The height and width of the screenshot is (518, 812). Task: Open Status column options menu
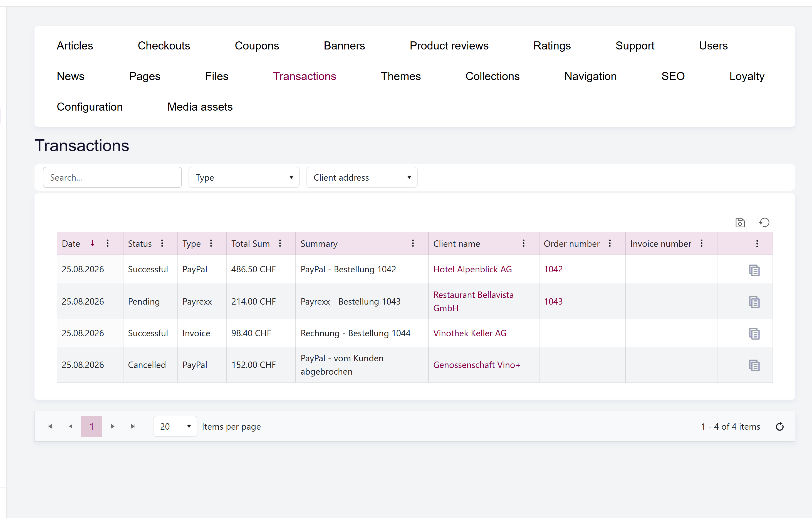162,243
